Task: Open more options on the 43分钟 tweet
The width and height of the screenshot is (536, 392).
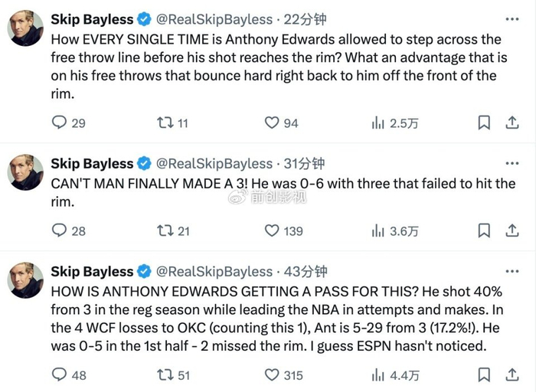Action: pos(511,272)
